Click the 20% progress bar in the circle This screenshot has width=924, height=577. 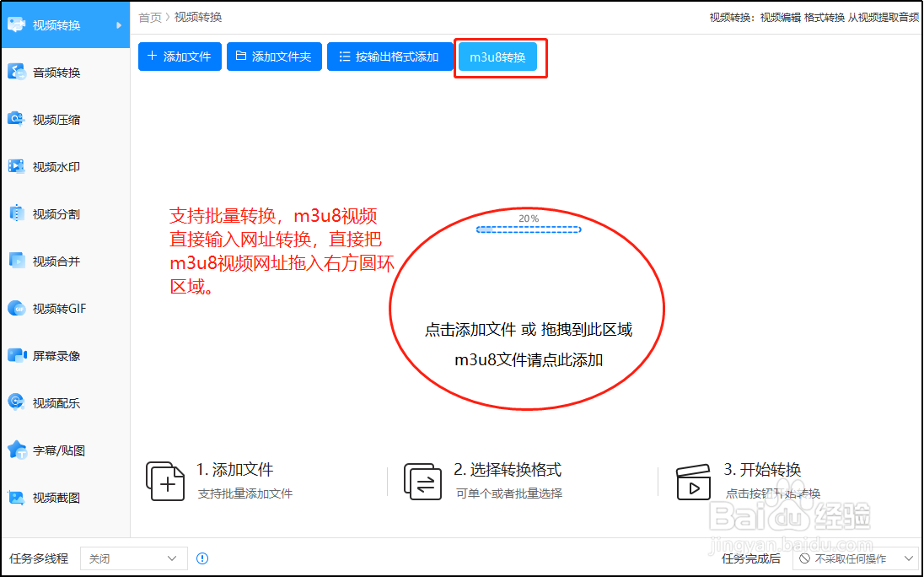(x=529, y=228)
